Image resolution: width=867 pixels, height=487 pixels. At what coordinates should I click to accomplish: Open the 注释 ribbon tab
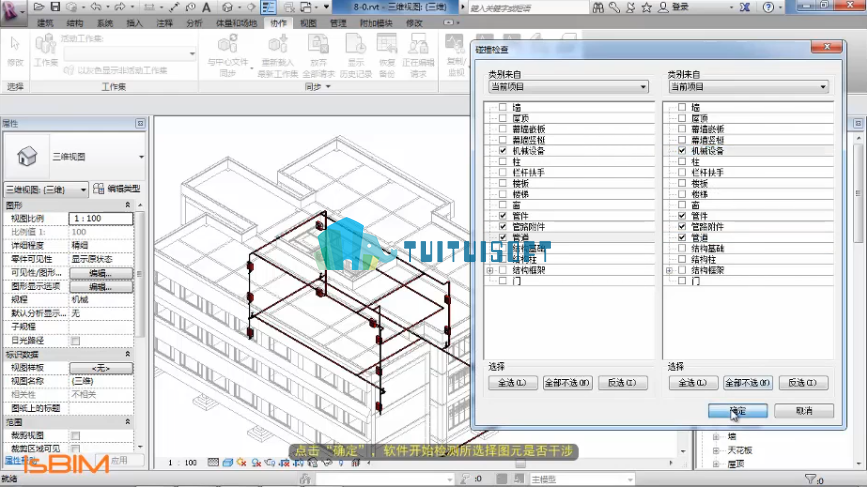point(164,23)
